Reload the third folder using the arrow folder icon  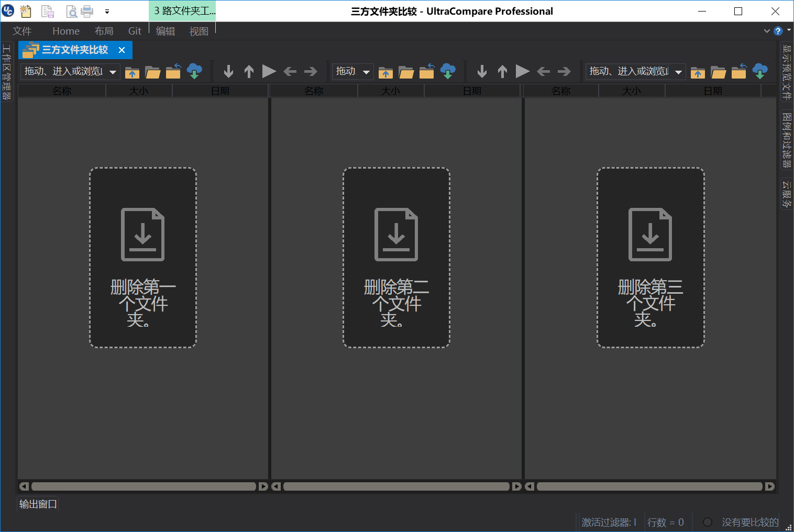(x=739, y=71)
